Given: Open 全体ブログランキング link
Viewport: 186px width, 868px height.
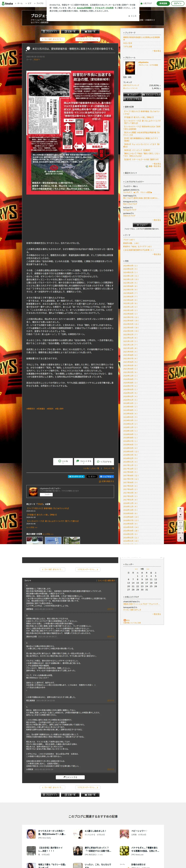Looking at the screenshot, I should [131, 85].
